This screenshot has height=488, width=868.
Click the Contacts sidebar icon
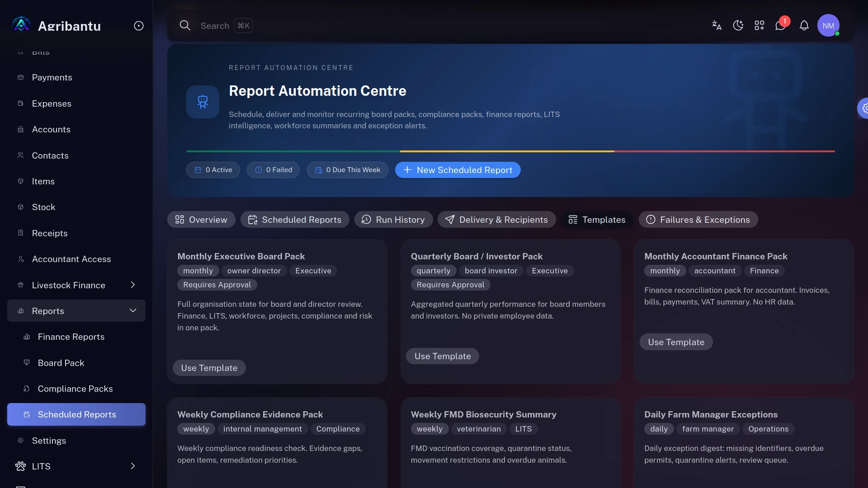(x=20, y=155)
